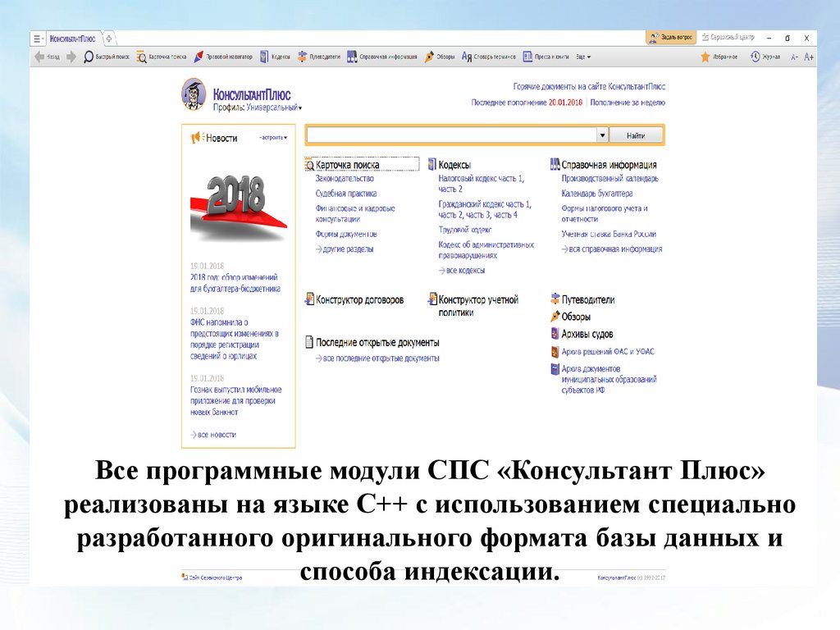The width and height of the screenshot is (840, 630).
Task: Expand the Еще toolbar dropdown
Action: point(583,57)
